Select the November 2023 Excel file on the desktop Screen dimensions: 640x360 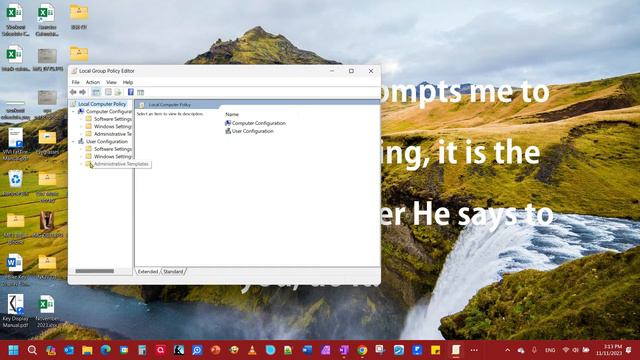click(x=47, y=311)
